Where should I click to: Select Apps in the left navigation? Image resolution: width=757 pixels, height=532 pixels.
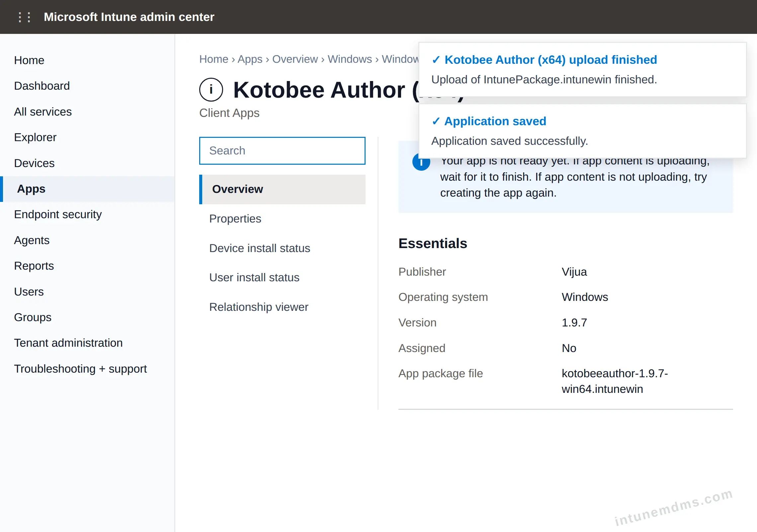pos(87,189)
